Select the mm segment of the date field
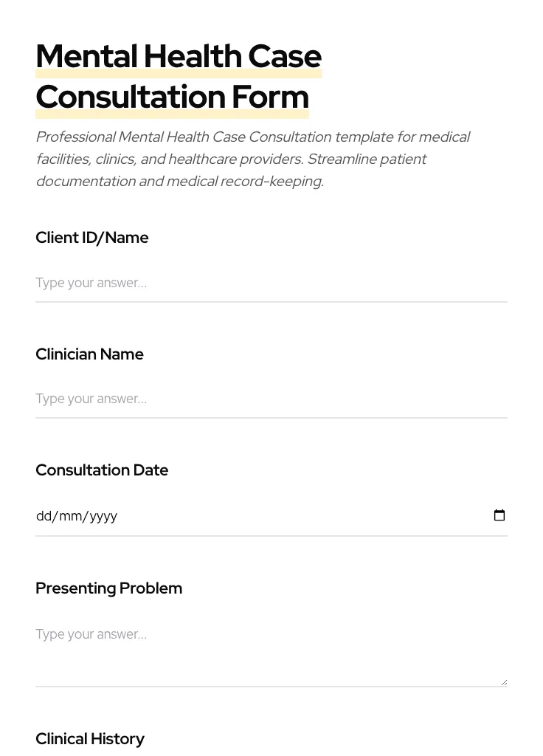The height and width of the screenshot is (756, 543). [x=72, y=515]
